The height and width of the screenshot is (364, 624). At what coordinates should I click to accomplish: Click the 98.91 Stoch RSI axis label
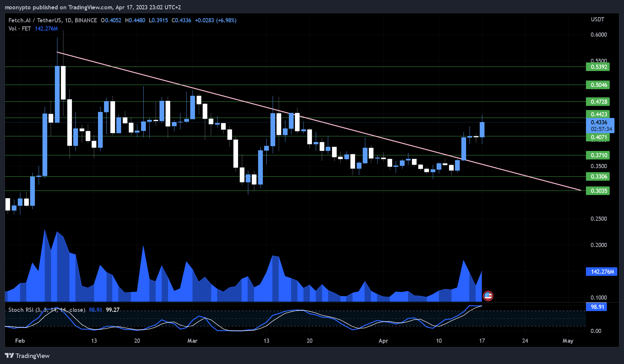(x=596, y=307)
